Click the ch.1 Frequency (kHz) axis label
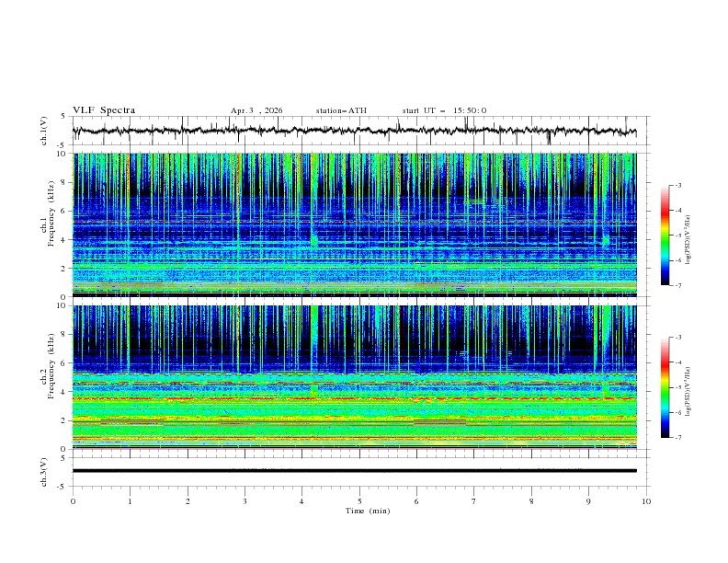 point(52,213)
